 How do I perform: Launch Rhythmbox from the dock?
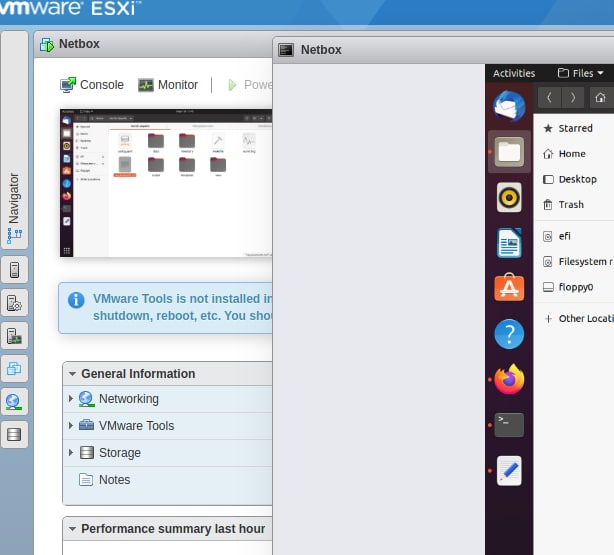coord(509,197)
